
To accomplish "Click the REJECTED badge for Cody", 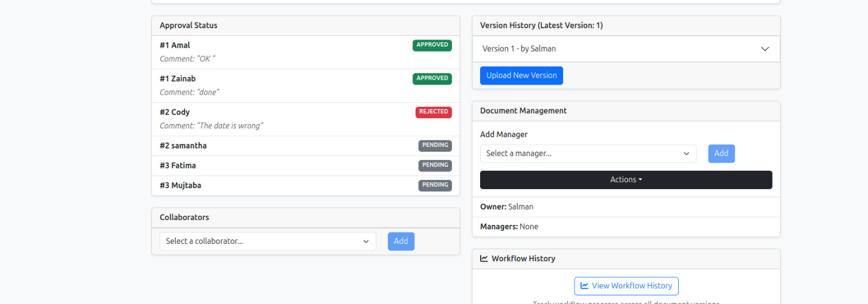I will tap(433, 112).
